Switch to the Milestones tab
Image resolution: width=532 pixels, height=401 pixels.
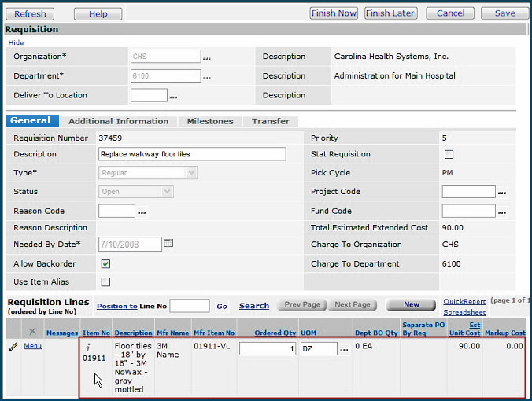click(x=210, y=121)
